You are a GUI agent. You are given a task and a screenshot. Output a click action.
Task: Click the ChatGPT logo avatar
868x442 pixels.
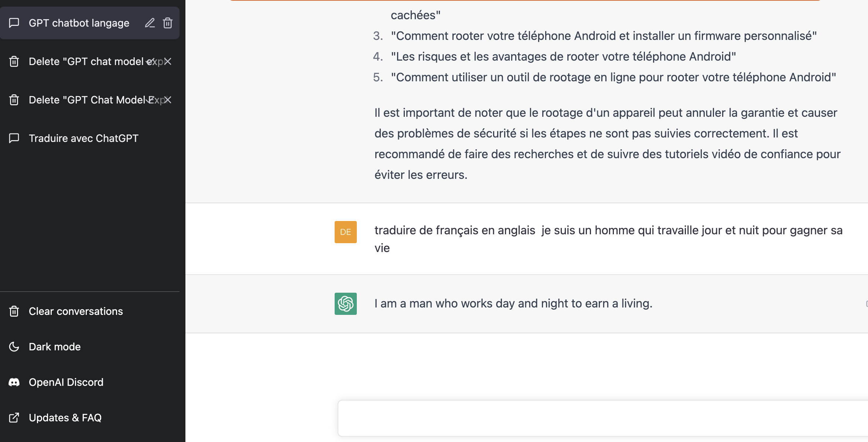coord(346,304)
